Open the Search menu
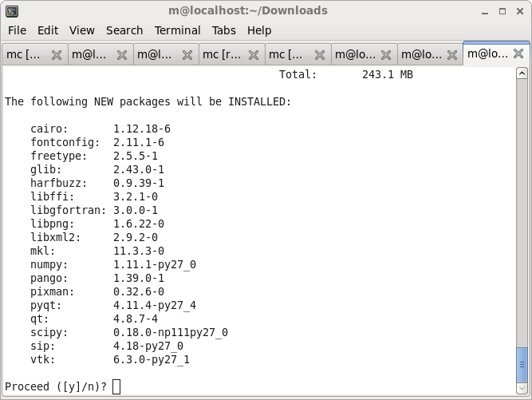Viewport: 532px width, 400px height. 124,30
